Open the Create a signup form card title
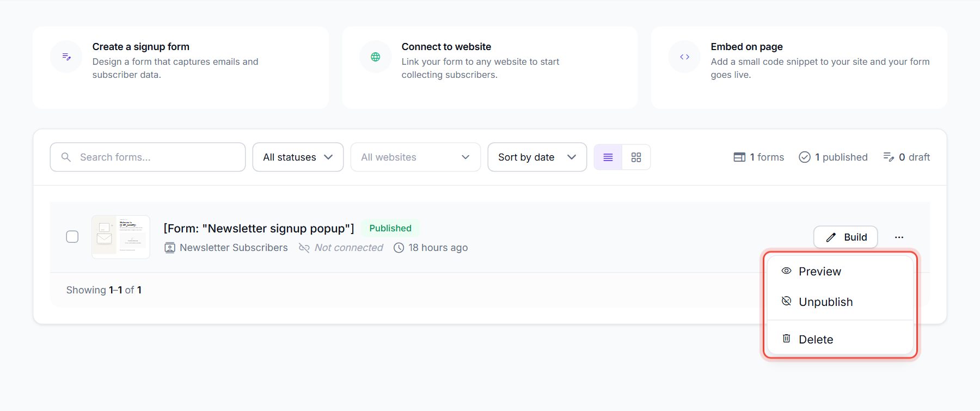980x411 pixels. [141, 47]
